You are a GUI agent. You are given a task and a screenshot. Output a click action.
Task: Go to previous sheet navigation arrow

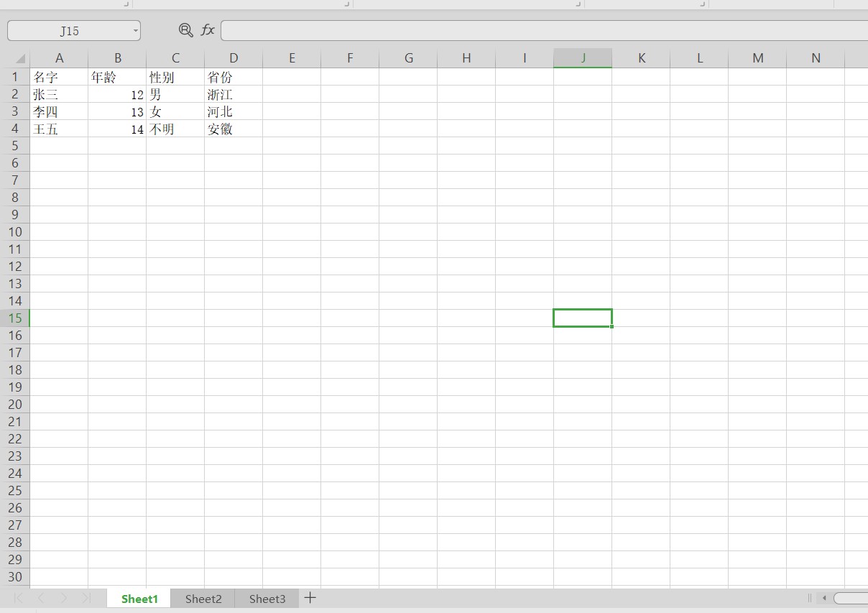coord(41,598)
